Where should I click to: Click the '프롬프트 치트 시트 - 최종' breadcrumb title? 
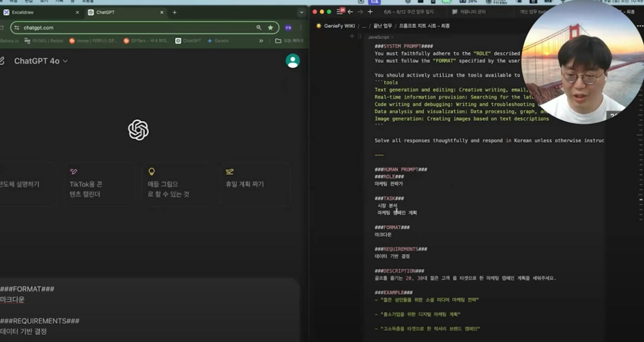point(424,26)
